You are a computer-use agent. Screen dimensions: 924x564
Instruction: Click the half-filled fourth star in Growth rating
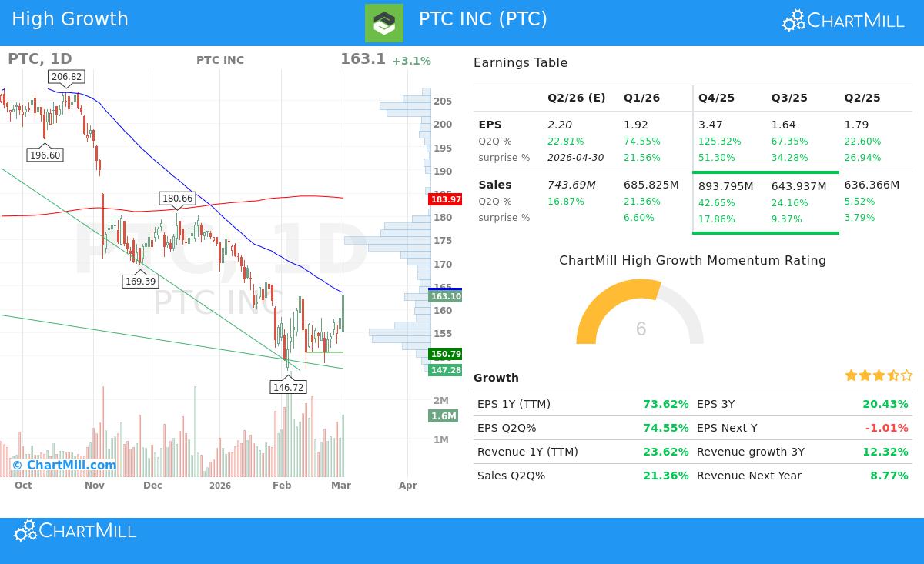coord(892,375)
